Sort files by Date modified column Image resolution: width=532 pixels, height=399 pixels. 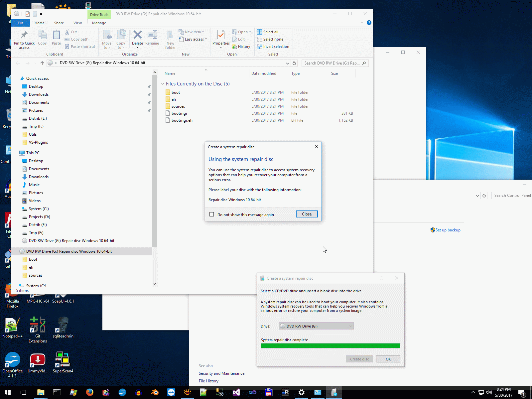264,73
